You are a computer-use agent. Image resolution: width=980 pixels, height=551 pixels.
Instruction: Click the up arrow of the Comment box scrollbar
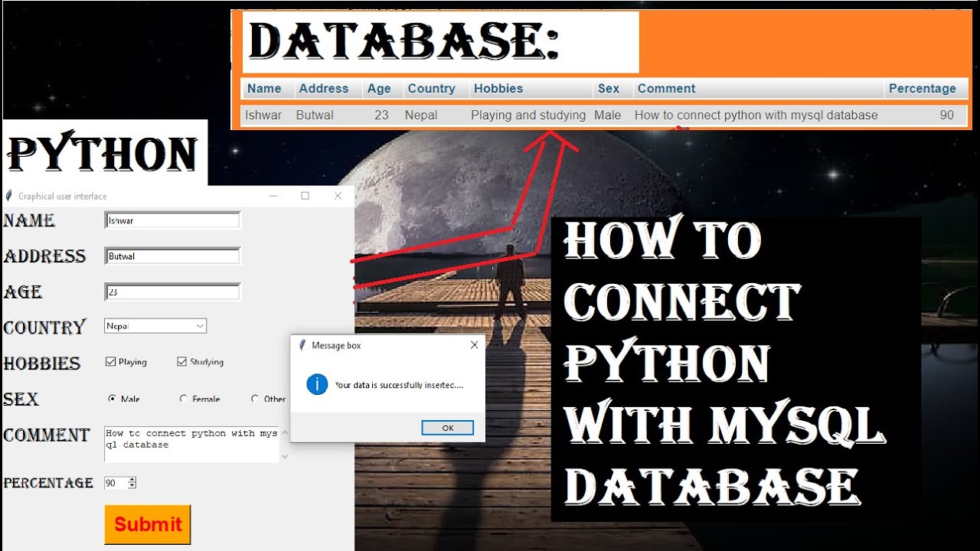click(285, 432)
